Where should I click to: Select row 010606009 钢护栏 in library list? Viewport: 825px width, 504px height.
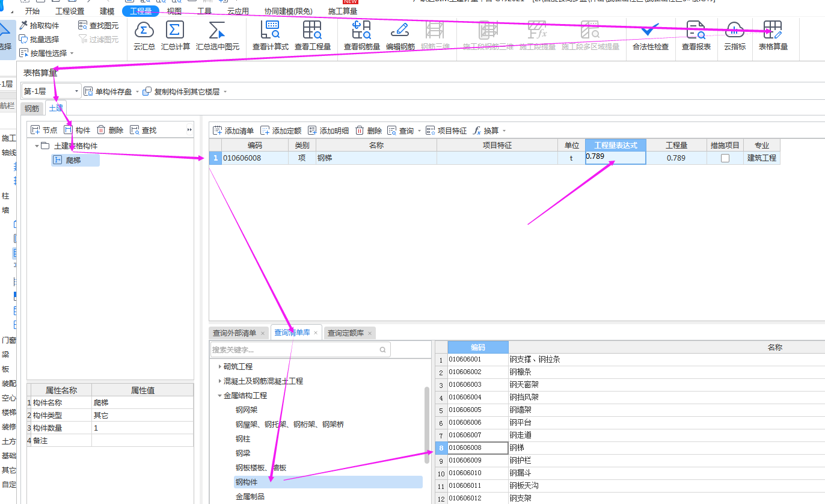[630, 460]
